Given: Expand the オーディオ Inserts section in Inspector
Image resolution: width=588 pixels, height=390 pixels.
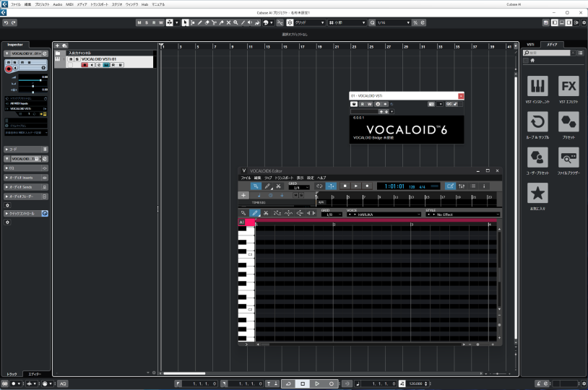Looking at the screenshot, I should [26, 178].
